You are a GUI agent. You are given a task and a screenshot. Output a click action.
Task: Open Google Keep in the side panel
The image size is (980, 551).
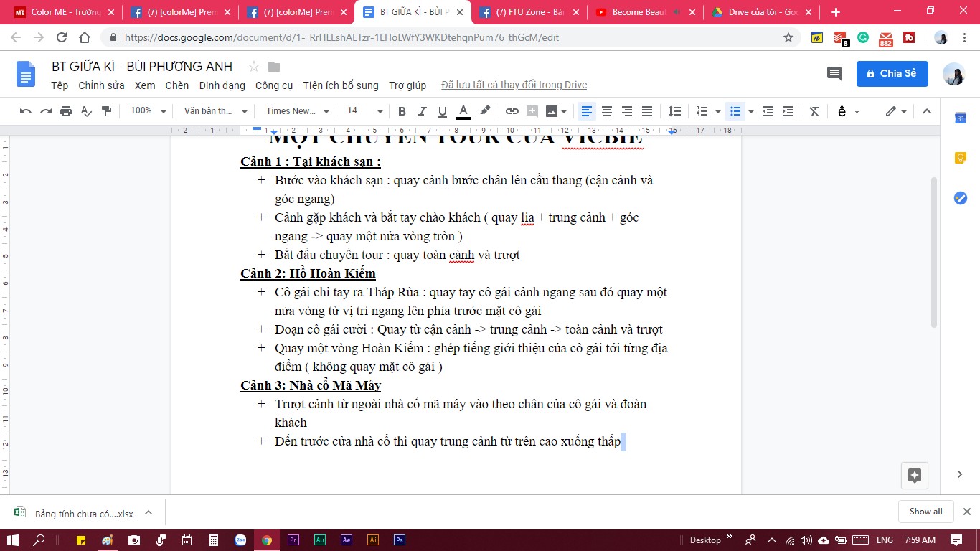tap(961, 158)
